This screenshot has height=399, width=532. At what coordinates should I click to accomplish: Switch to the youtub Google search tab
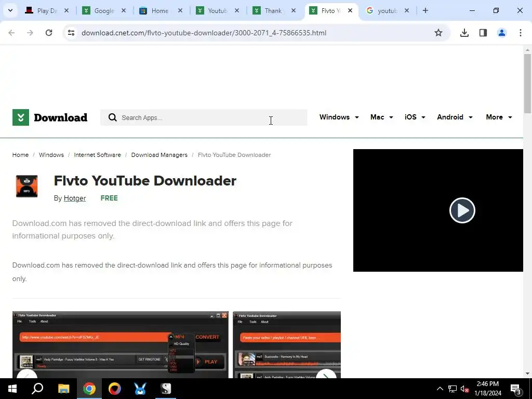click(x=387, y=10)
